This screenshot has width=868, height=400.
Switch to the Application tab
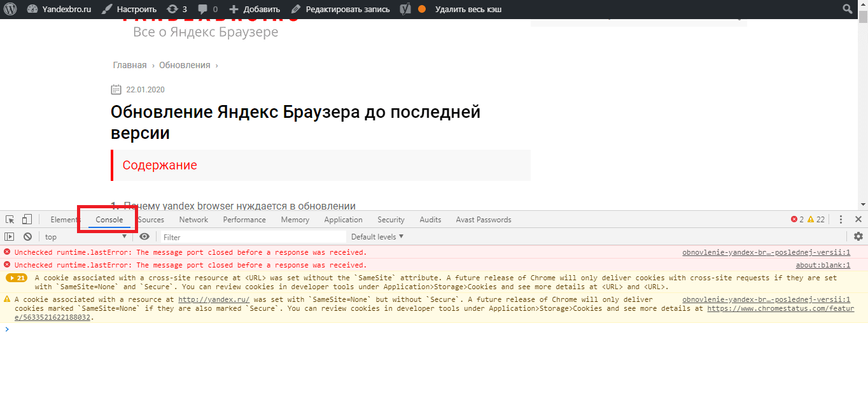343,220
